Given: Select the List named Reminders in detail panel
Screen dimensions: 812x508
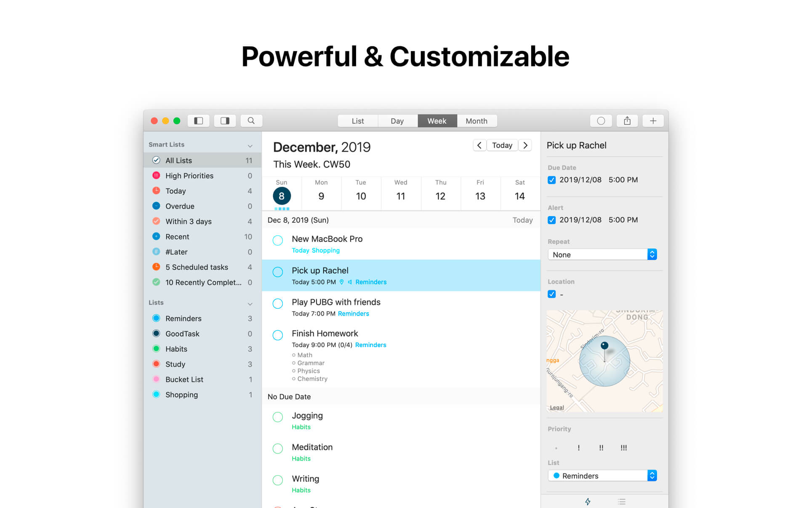Looking at the screenshot, I should [602, 475].
